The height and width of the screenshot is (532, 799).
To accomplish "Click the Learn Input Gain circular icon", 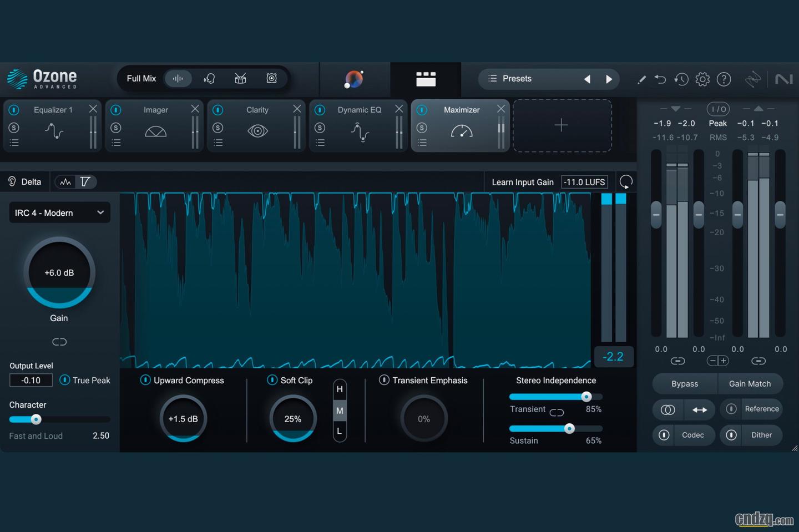I will (626, 181).
